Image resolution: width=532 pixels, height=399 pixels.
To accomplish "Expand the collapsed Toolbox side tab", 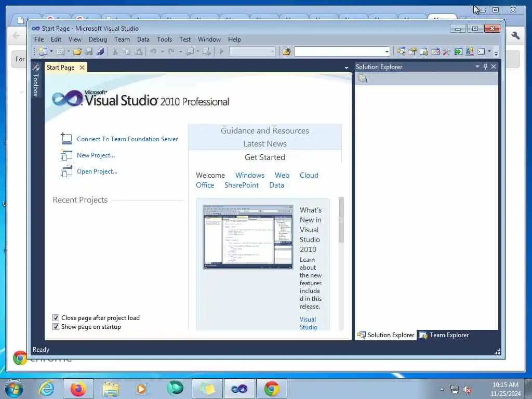I will point(36,80).
